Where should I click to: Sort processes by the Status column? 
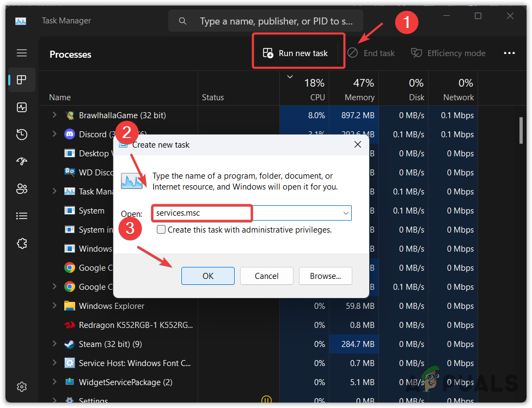click(x=213, y=98)
